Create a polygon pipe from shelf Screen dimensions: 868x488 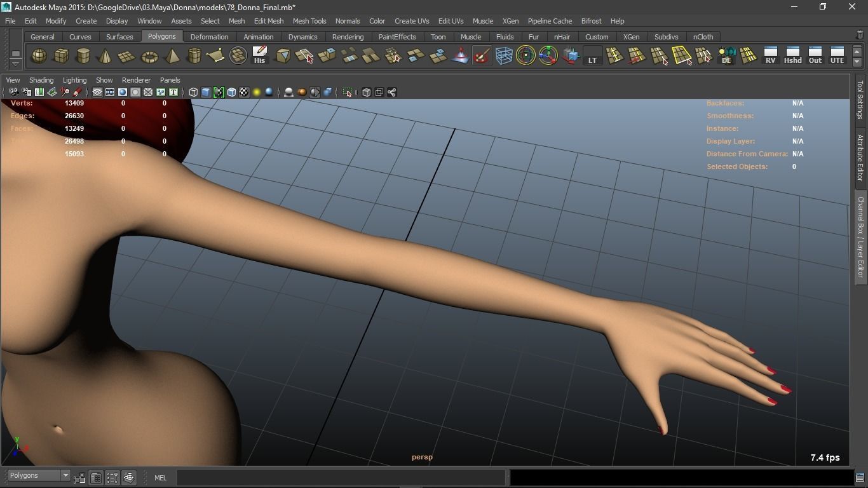(x=194, y=56)
